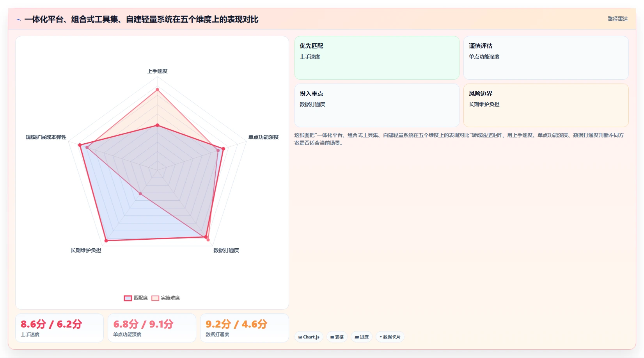Click the 匹配度 data point on 长期维护负担 axis
Screen dimensions: 644x358
coord(106,240)
